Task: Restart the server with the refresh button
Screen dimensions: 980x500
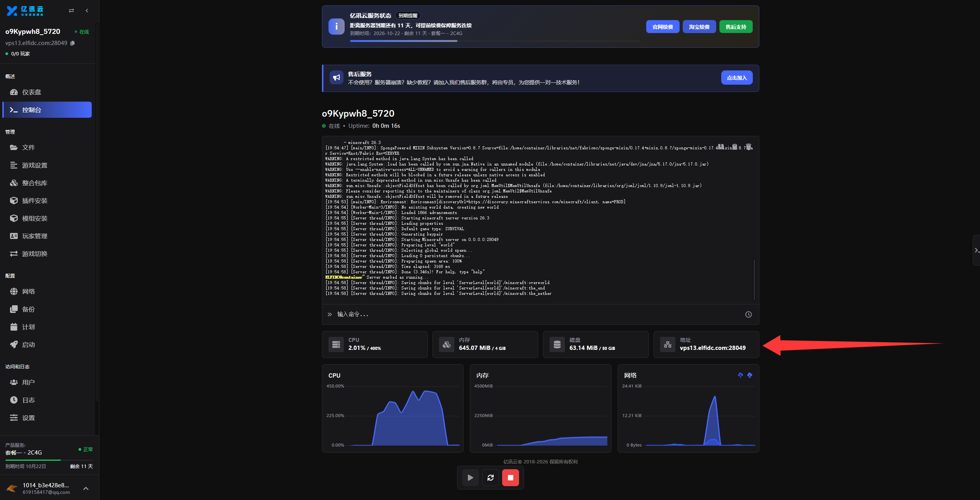Action: (x=490, y=478)
